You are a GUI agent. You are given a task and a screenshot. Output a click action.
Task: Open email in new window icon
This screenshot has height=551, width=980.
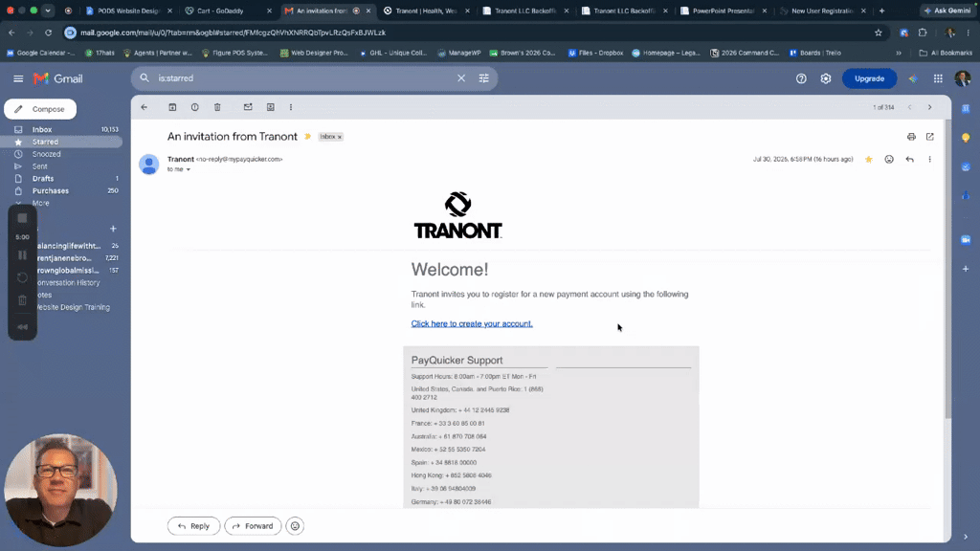[x=930, y=137]
